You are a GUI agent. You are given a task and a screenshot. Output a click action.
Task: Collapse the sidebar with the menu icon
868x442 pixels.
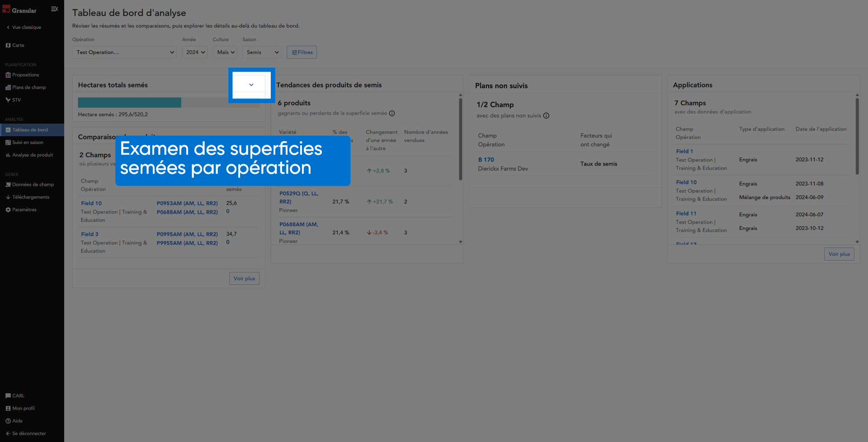pos(55,9)
